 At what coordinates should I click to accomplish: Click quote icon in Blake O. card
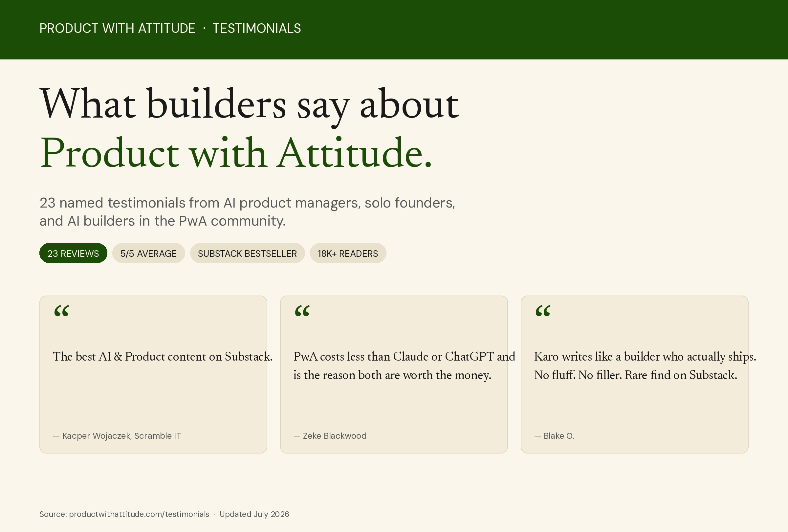[543, 311]
